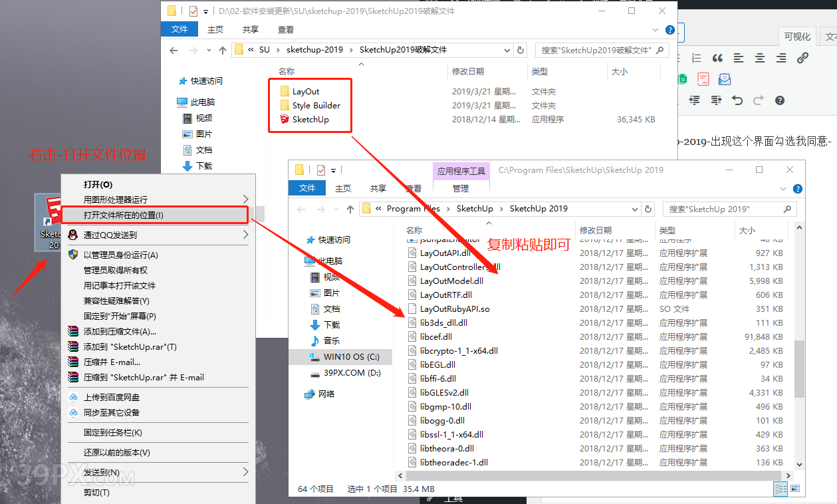This screenshot has height=504, width=837.
Task: Open the 主页 tab in SketchUp2019破解文件 window
Action: [x=215, y=30]
